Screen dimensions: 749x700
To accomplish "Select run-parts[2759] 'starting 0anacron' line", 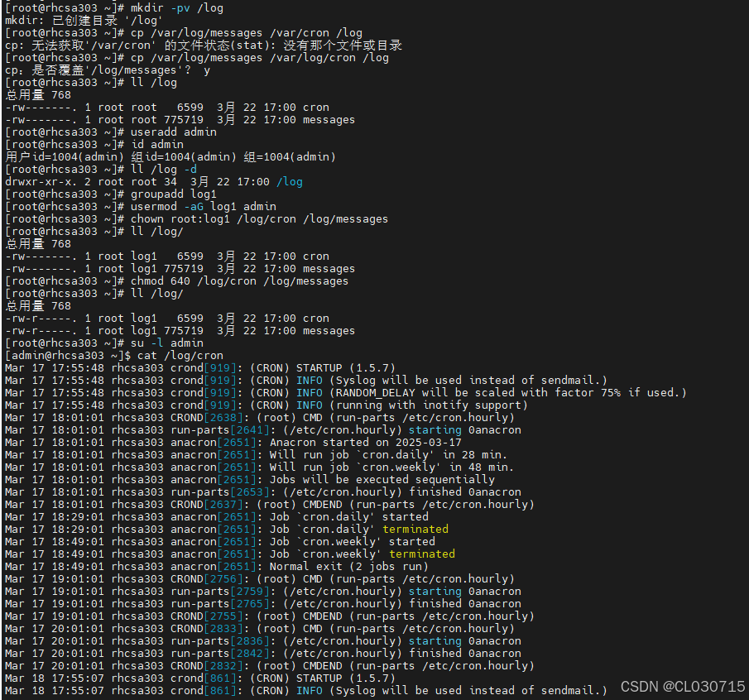I will [x=263, y=592].
